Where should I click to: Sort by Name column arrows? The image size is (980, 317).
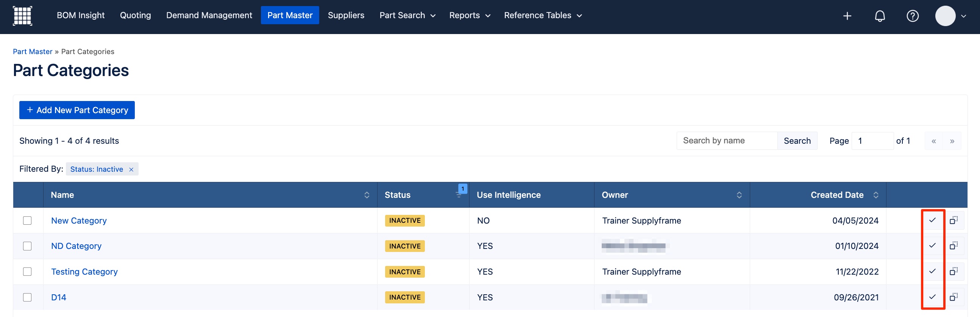pos(367,195)
